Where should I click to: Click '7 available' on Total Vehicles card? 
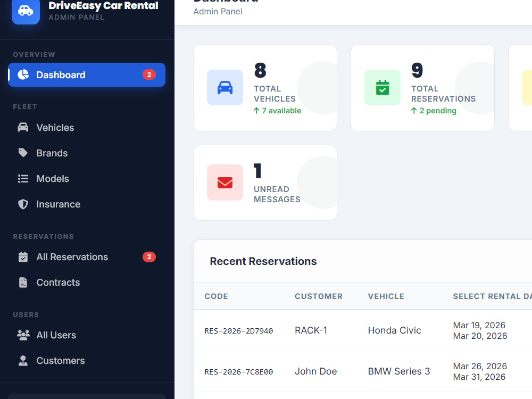[277, 111]
